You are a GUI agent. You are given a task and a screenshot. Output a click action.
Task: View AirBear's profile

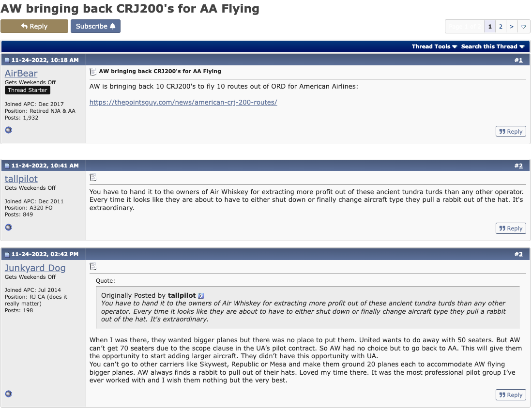tap(21, 73)
